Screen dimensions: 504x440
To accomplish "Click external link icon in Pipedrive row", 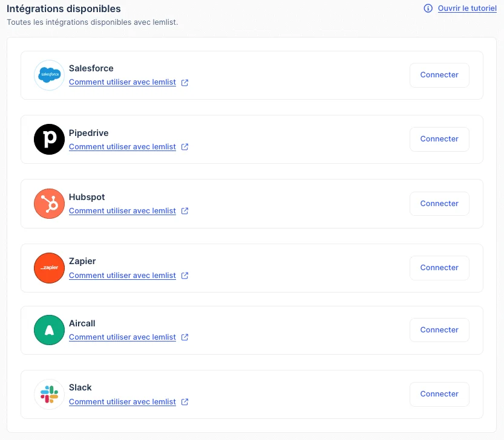I will pyautogui.click(x=185, y=147).
